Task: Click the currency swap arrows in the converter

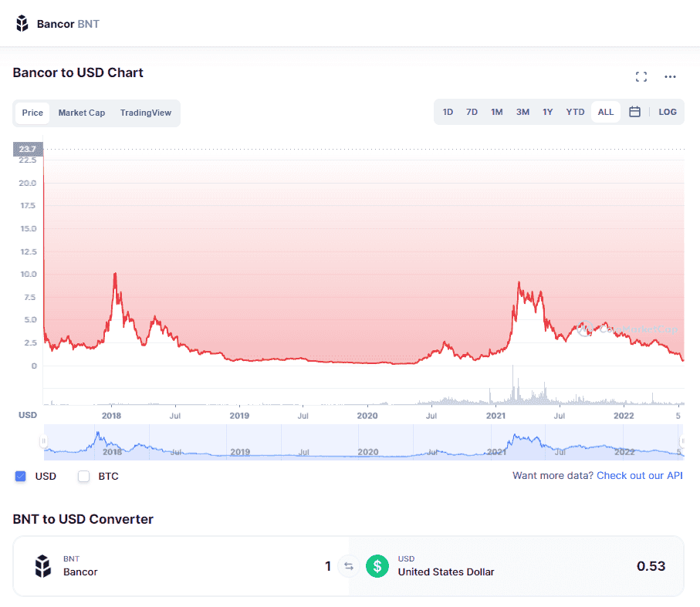Action: (348, 565)
